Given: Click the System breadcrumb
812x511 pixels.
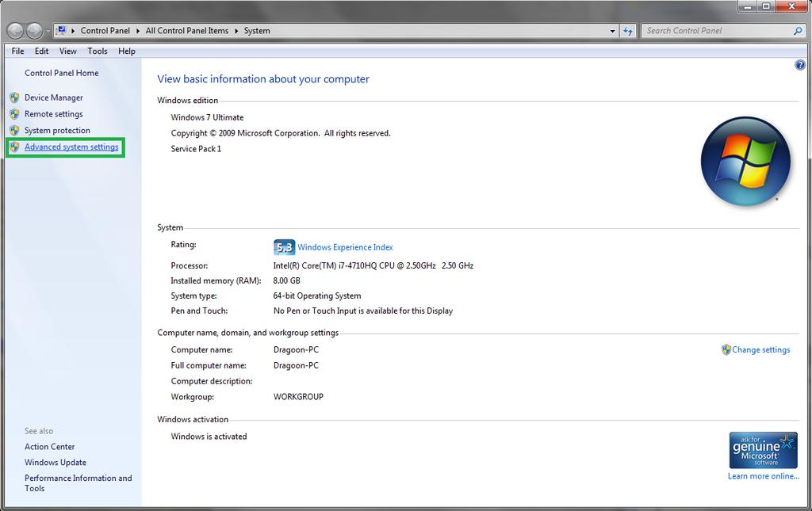Looking at the screenshot, I should pos(257,31).
